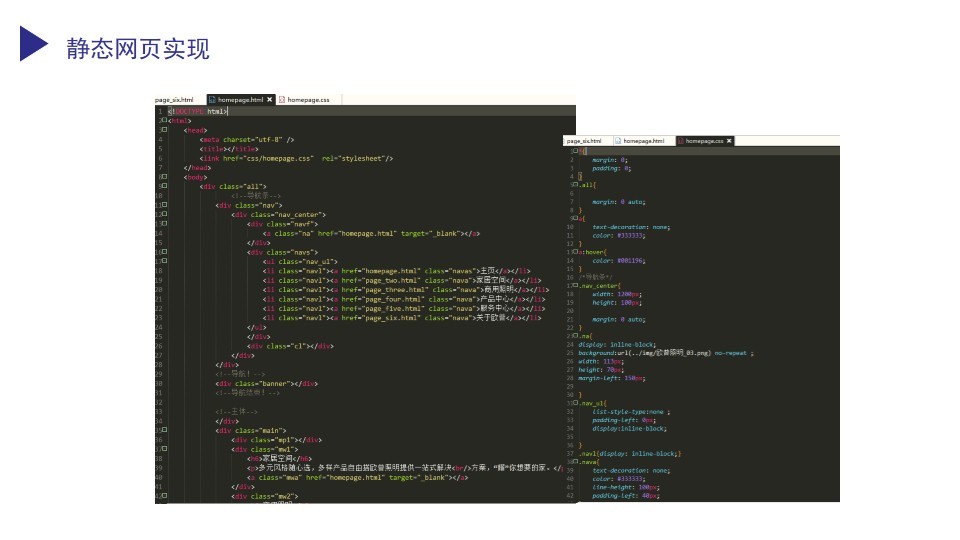Collapse the div class="mw1" fold marker
This screenshot has width=960, height=540.
164,449
